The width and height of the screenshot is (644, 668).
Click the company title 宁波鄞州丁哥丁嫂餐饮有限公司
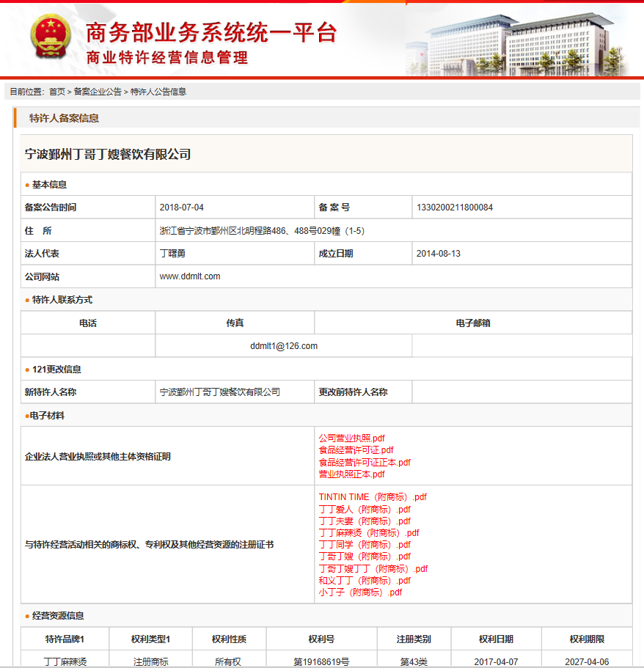(108, 154)
